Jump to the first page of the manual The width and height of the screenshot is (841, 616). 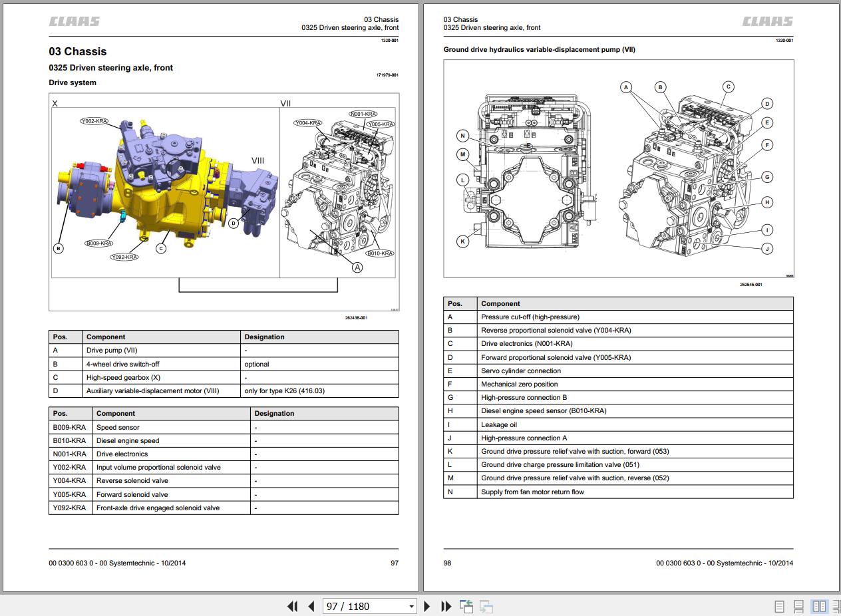[x=292, y=606]
